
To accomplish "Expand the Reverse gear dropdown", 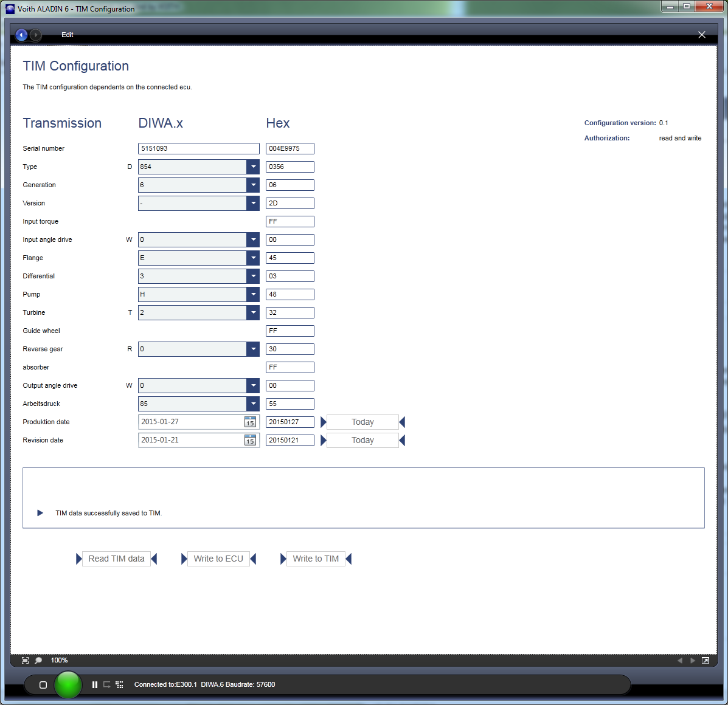I will pos(253,349).
